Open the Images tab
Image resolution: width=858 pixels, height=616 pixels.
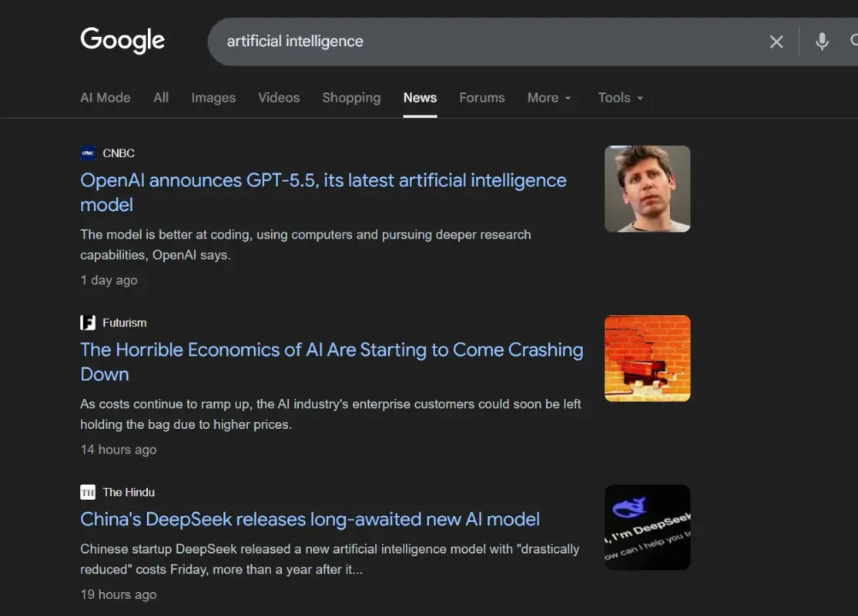point(213,97)
